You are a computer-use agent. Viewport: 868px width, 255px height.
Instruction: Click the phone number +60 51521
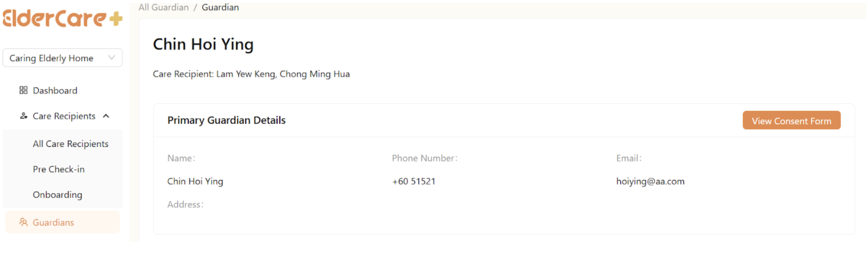(414, 181)
